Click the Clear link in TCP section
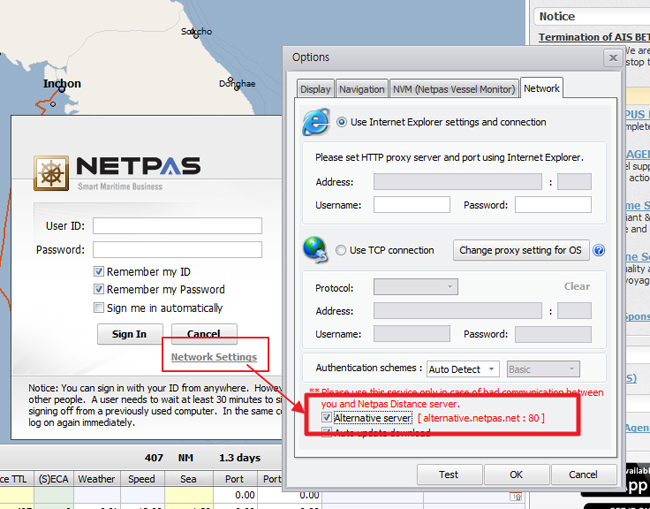Screen dimensions: 650x509 click(577, 286)
